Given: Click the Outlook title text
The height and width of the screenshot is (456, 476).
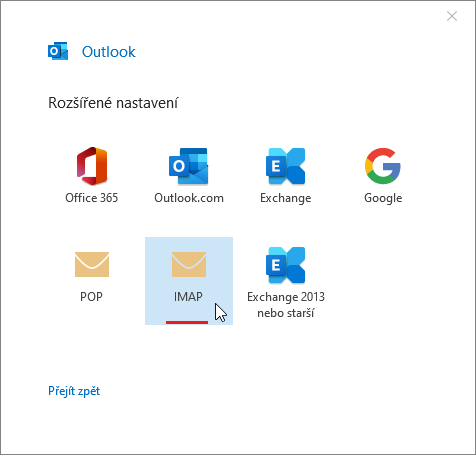Looking at the screenshot, I should [109, 52].
